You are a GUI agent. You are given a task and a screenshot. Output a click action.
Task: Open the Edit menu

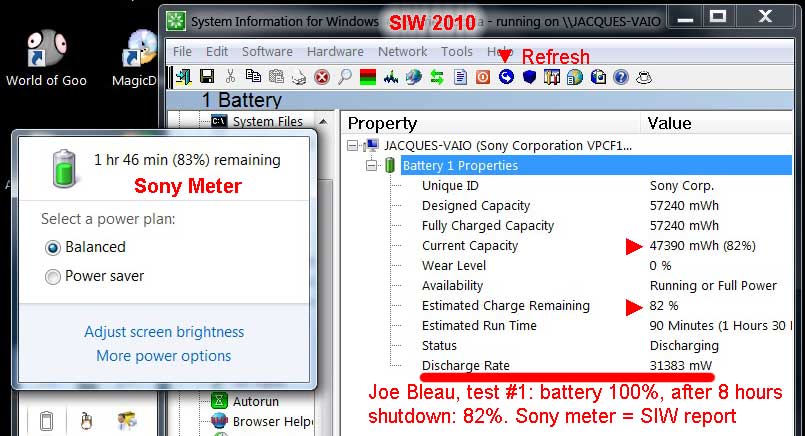[217, 51]
